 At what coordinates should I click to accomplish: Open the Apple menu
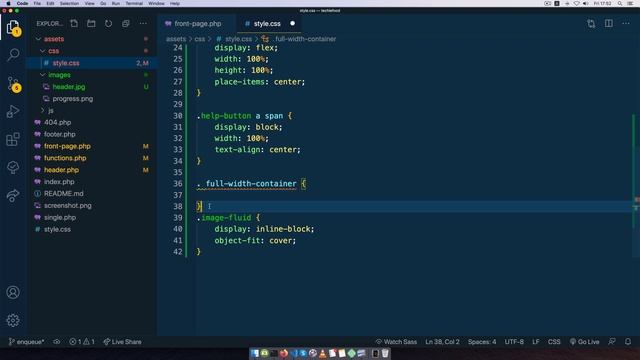(8, 3)
